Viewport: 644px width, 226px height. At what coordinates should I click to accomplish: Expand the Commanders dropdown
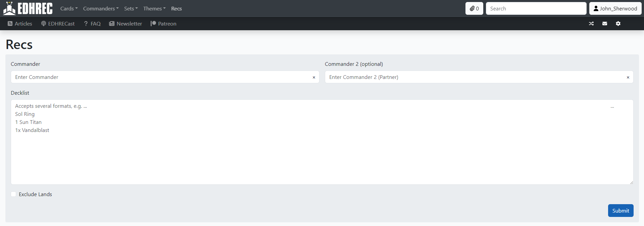click(100, 8)
